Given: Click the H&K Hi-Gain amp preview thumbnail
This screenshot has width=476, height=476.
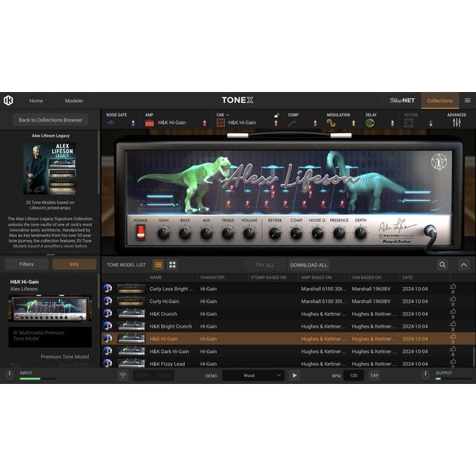Looking at the screenshot, I should [50, 308].
